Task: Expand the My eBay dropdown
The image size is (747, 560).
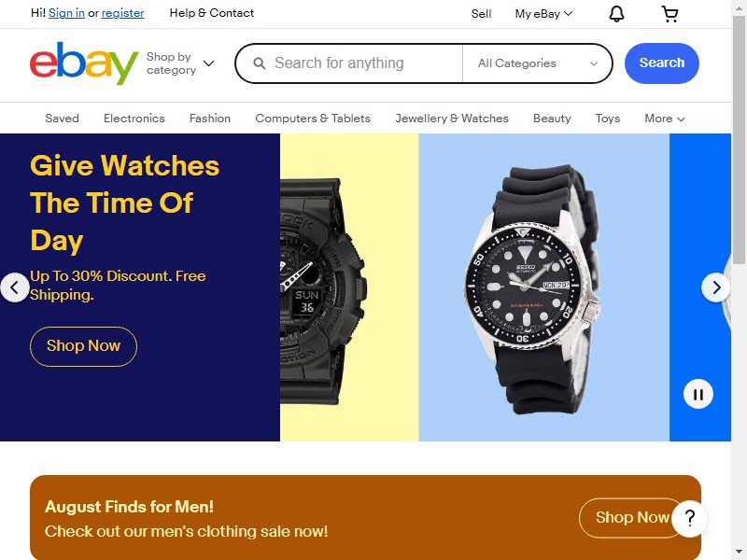Action: [543, 14]
